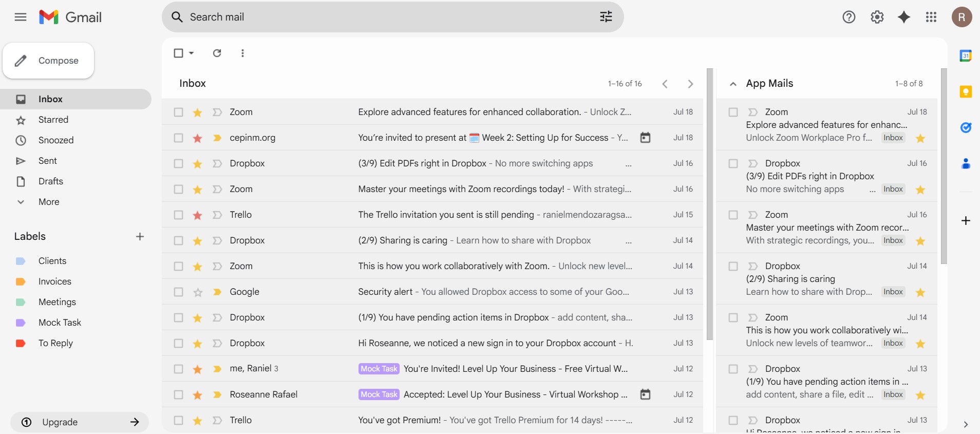Open Clients label
The image size is (980, 434).
(52, 261)
